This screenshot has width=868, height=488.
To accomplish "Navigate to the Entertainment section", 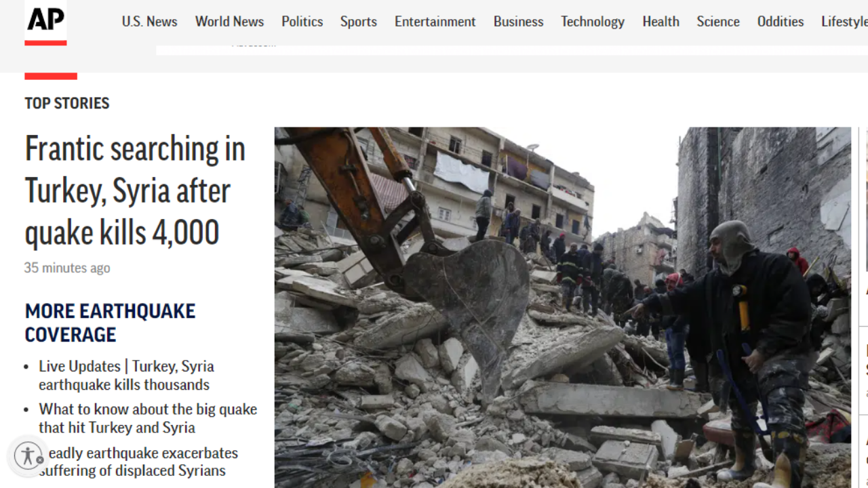I will (x=435, y=22).
